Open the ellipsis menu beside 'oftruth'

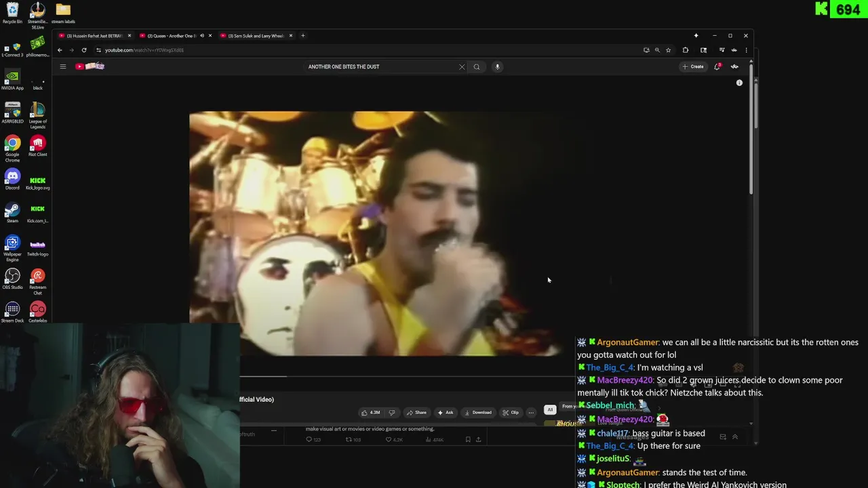click(274, 430)
